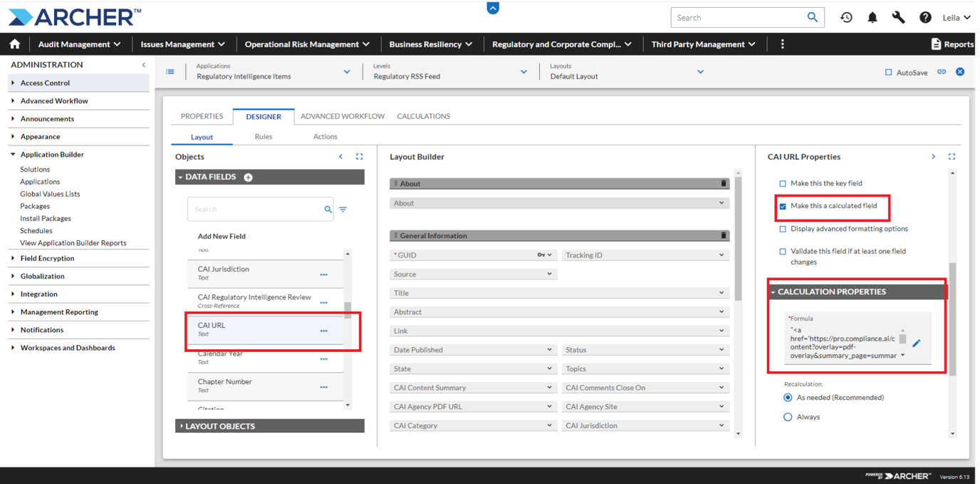The image size is (980, 484).
Task: Select Always recalculation option
Action: tap(788, 417)
